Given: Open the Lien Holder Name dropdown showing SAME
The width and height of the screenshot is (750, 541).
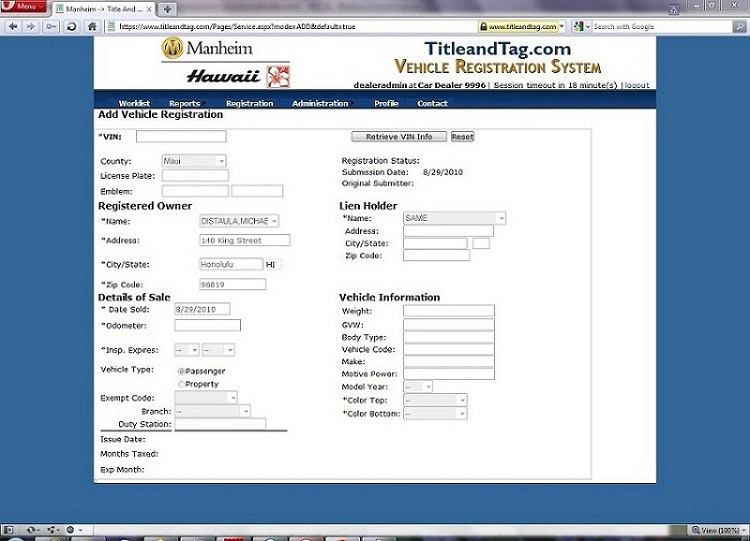Looking at the screenshot, I should tap(454, 218).
